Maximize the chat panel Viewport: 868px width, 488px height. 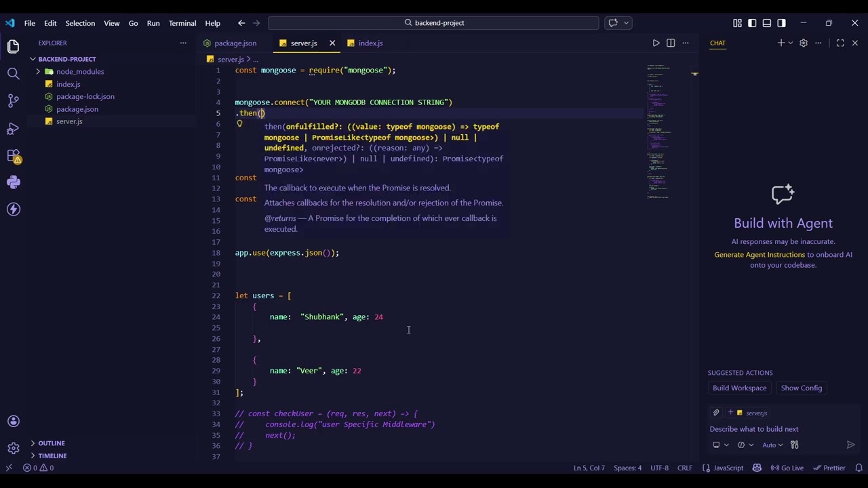[x=840, y=43]
